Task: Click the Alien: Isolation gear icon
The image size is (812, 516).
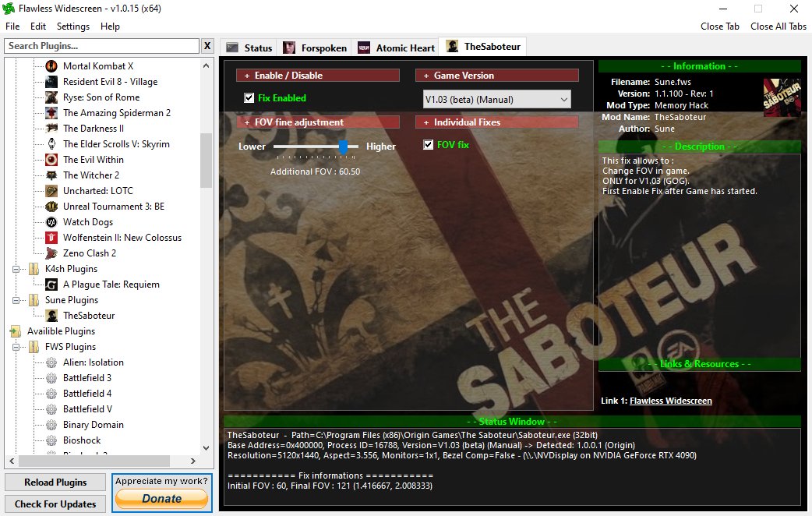Action: tap(51, 362)
